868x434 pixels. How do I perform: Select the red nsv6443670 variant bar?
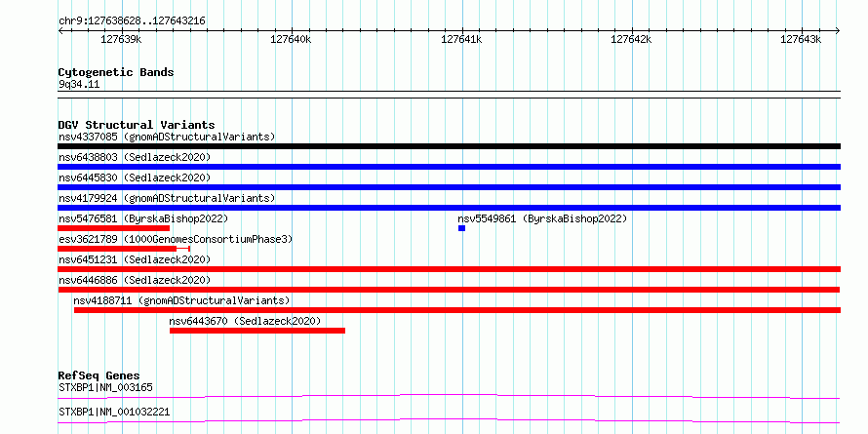click(x=257, y=331)
